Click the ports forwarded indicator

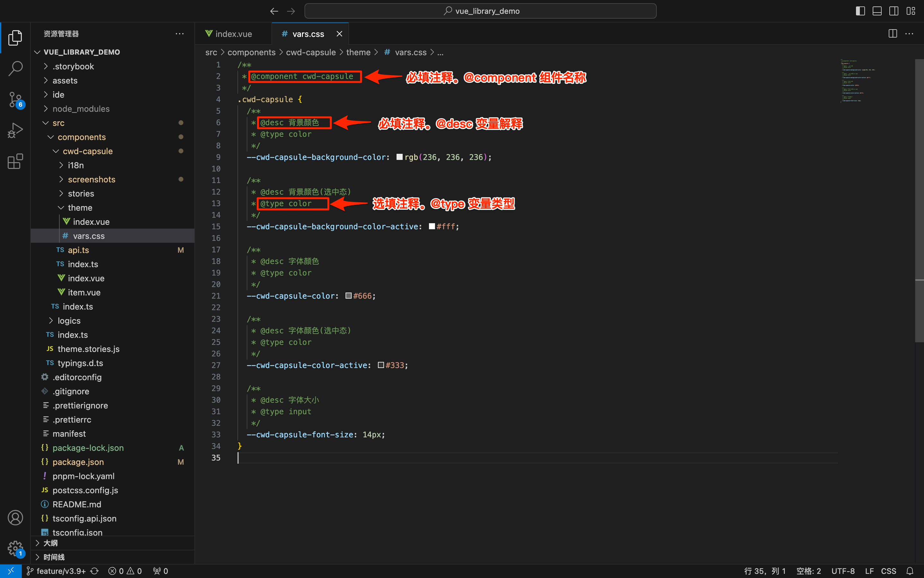[160, 571]
